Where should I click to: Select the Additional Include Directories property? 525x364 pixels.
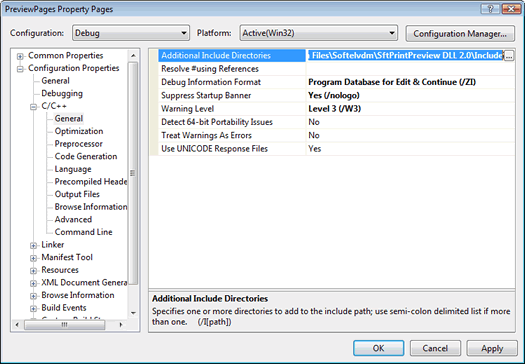point(232,56)
